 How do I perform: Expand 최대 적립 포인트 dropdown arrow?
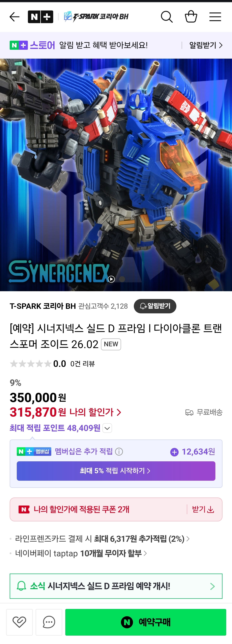pos(107,428)
